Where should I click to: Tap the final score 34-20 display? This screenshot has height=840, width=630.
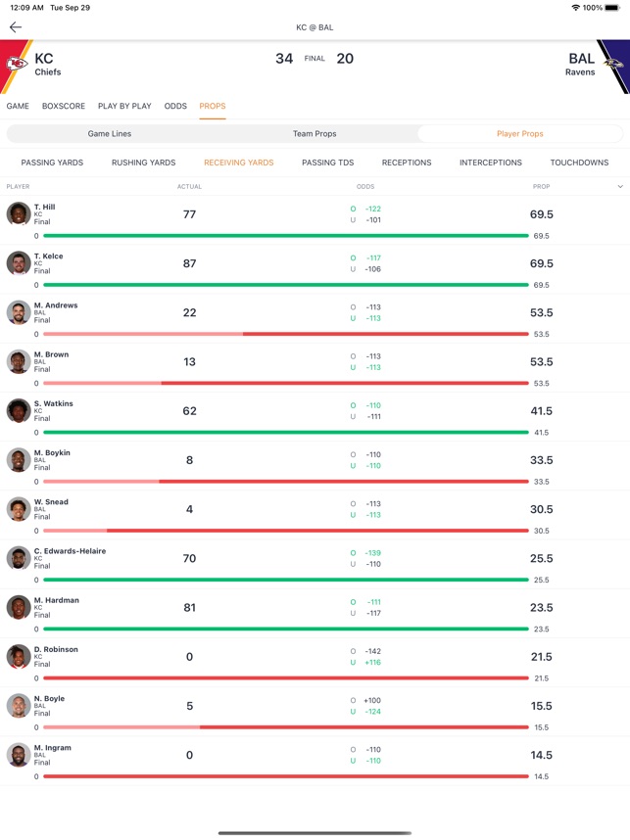[315, 59]
